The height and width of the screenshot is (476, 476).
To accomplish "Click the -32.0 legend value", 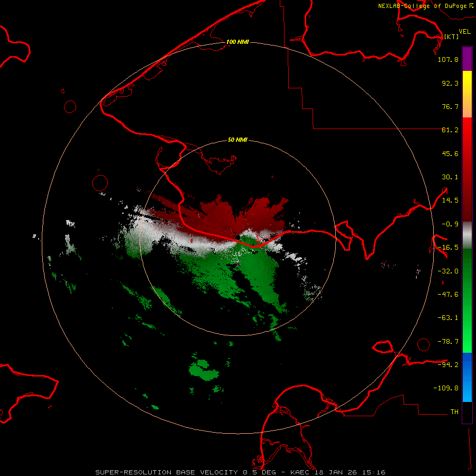I will coord(448,271).
